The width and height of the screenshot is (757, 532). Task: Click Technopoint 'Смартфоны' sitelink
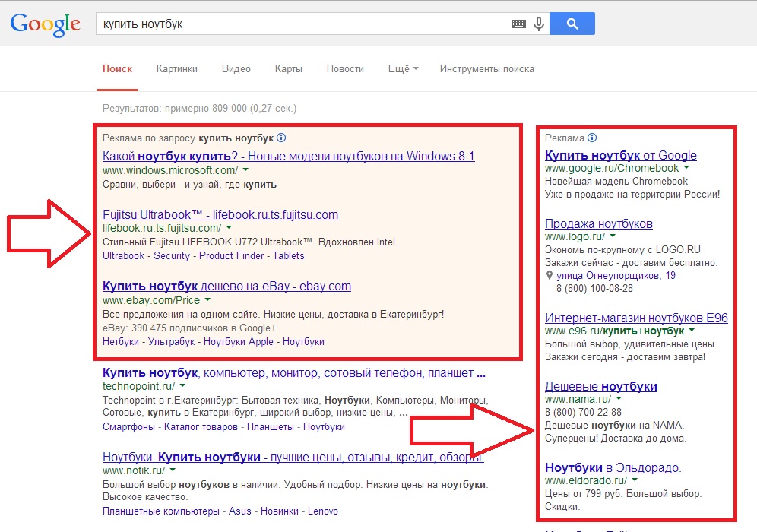point(128,427)
